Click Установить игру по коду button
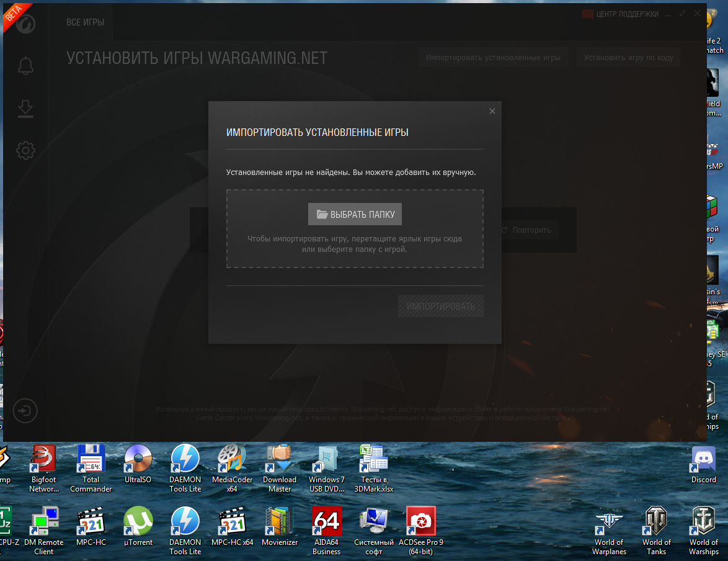The height and width of the screenshot is (561, 728). pyautogui.click(x=629, y=58)
